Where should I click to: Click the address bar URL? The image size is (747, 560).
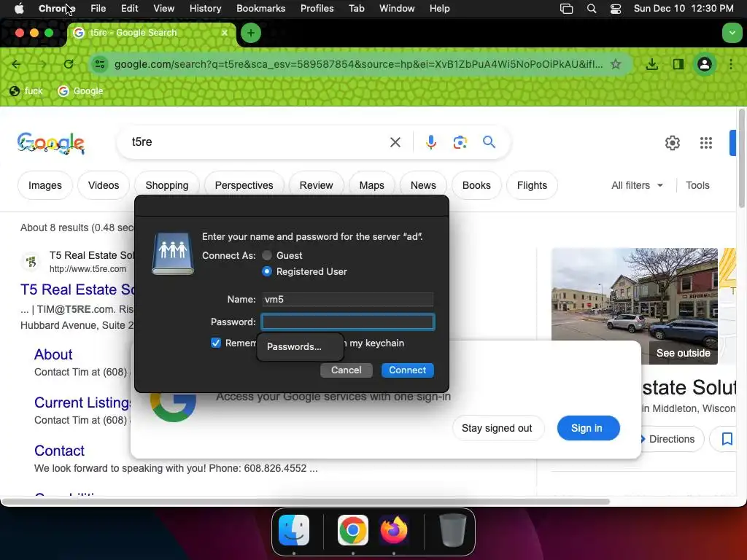[x=358, y=64]
